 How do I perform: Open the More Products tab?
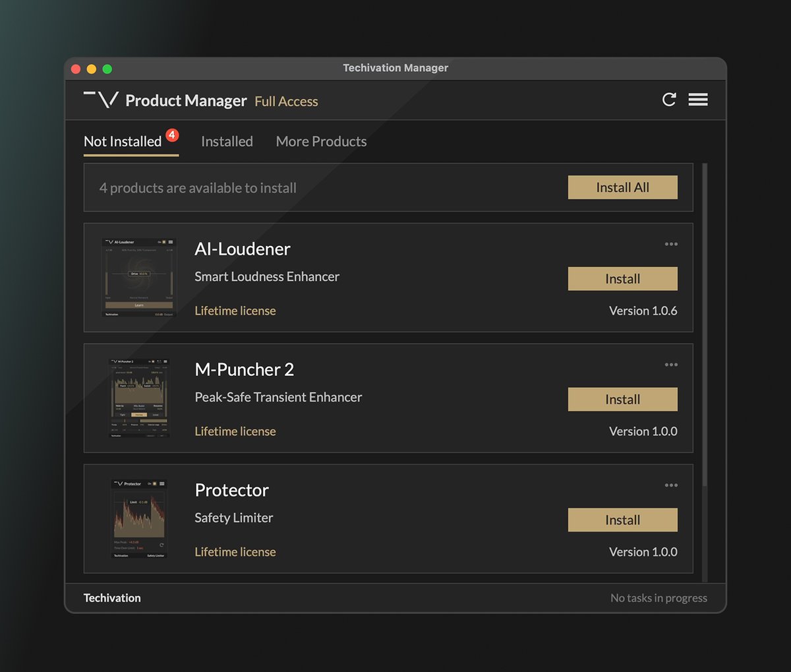(321, 141)
